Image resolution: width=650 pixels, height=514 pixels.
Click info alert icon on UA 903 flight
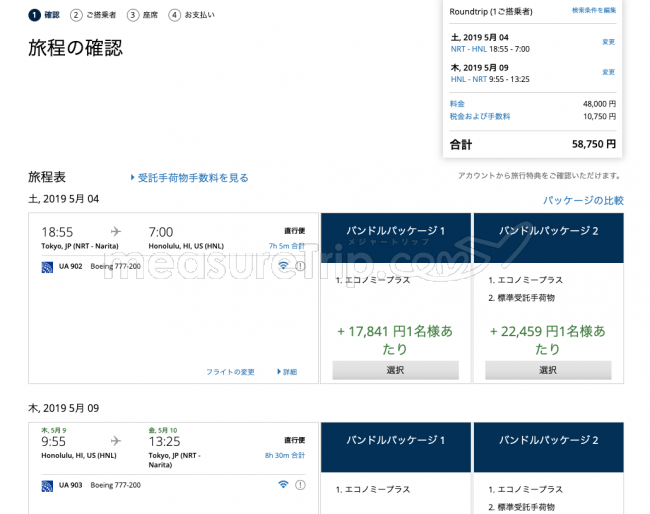[300, 485]
